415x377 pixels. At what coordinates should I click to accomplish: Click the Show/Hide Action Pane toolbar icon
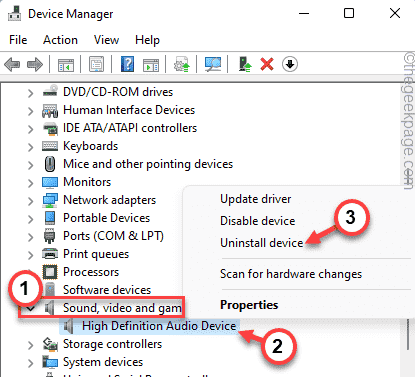coord(151,64)
